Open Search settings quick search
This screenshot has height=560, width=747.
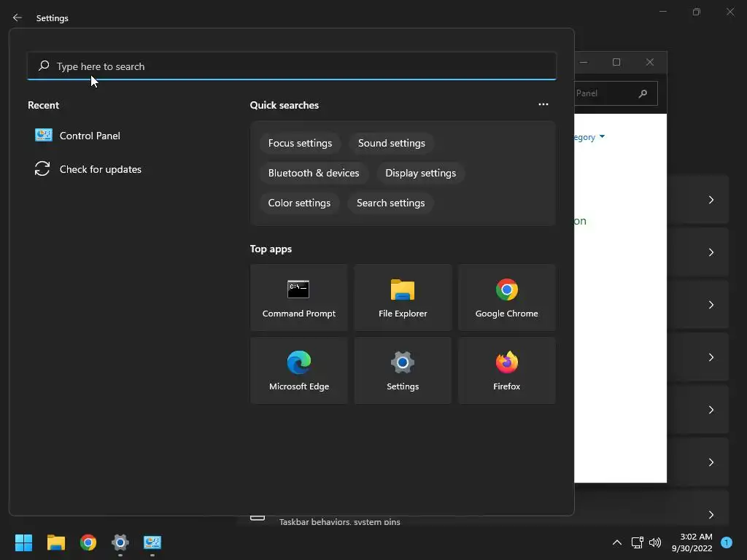pos(391,203)
